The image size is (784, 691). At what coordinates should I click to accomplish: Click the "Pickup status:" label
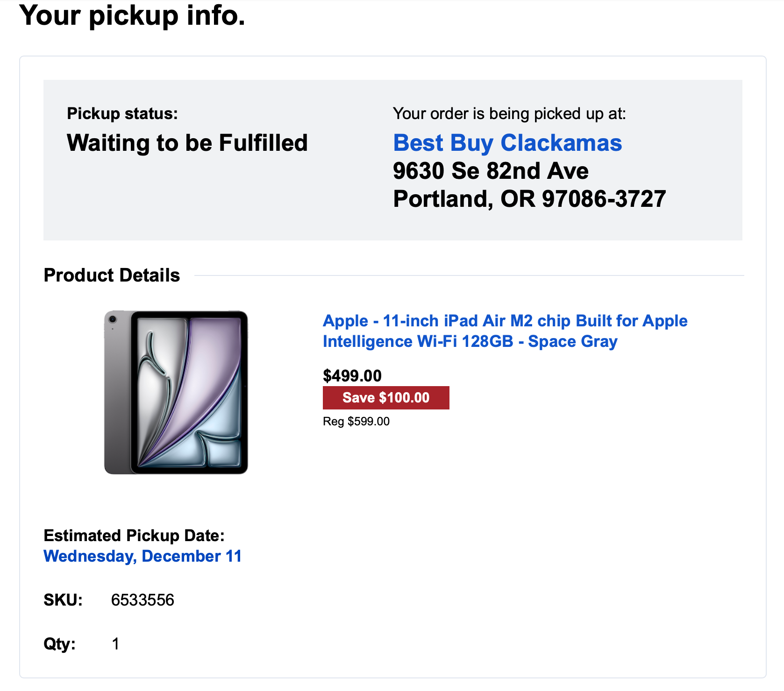(122, 113)
